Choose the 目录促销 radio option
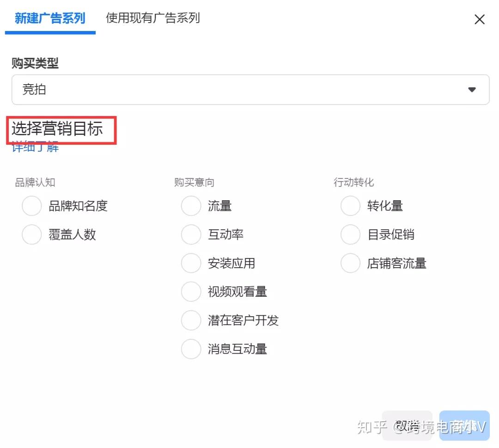Screen dimensions: 499x448 pyautogui.click(x=350, y=235)
